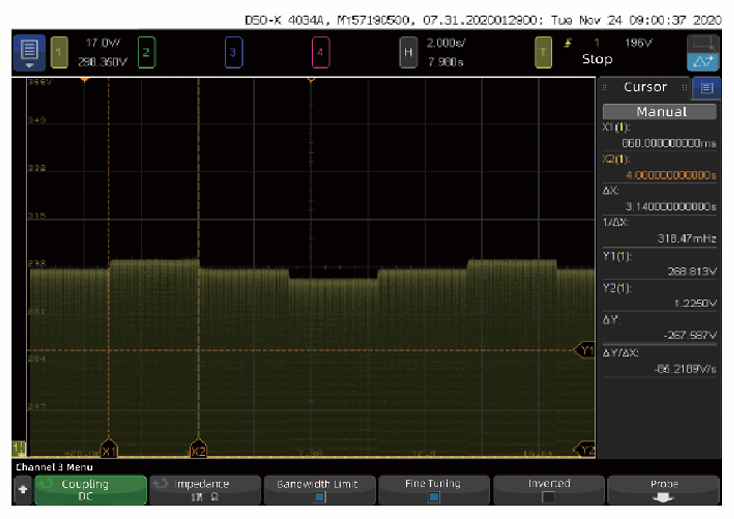Screen dimensions: 734x519
Task: Open trigger T badge settings
Action: [544, 52]
